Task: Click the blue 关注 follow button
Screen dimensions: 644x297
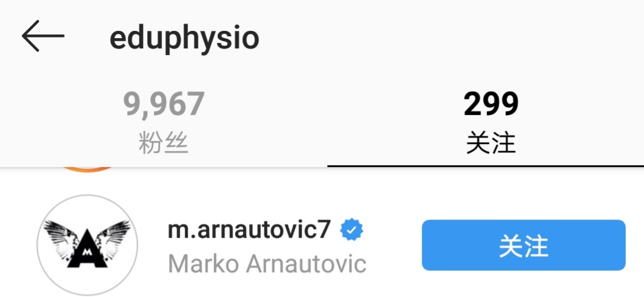Action: (523, 245)
